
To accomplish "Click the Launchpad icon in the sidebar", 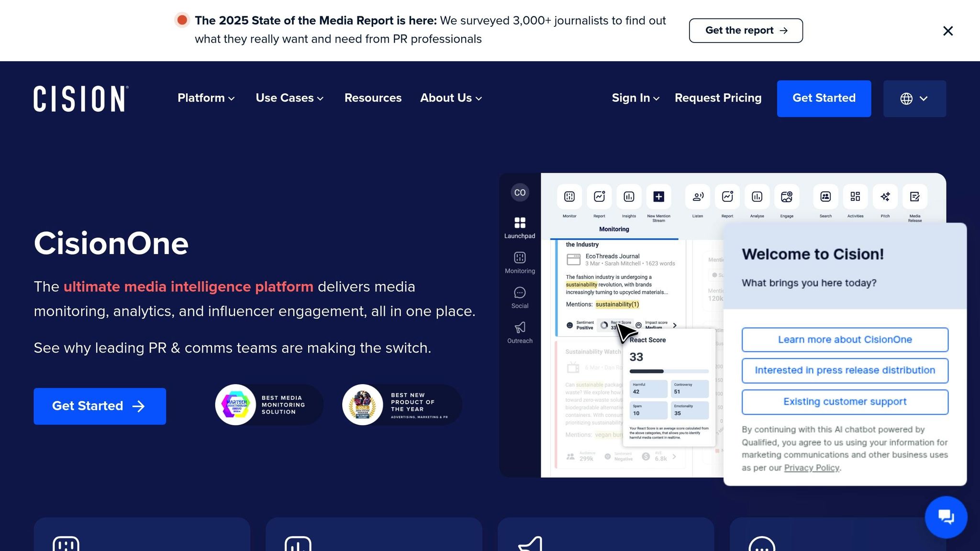I will [520, 223].
